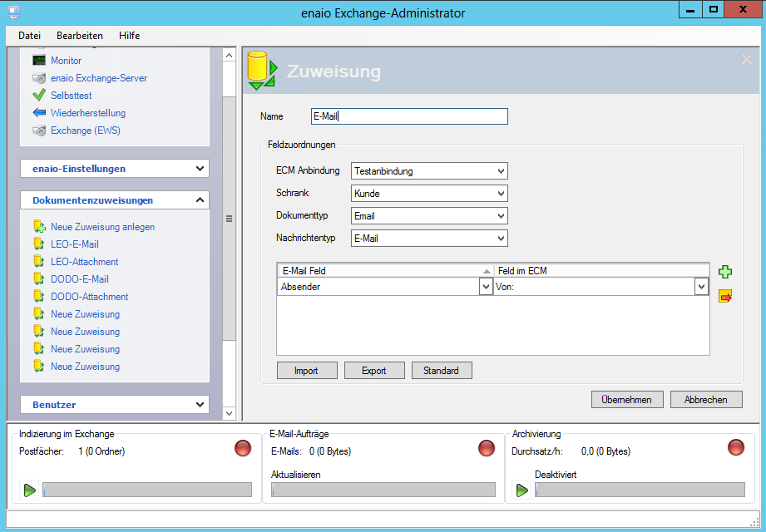Click the blue arrow Wiederherstellung icon

pyautogui.click(x=39, y=113)
